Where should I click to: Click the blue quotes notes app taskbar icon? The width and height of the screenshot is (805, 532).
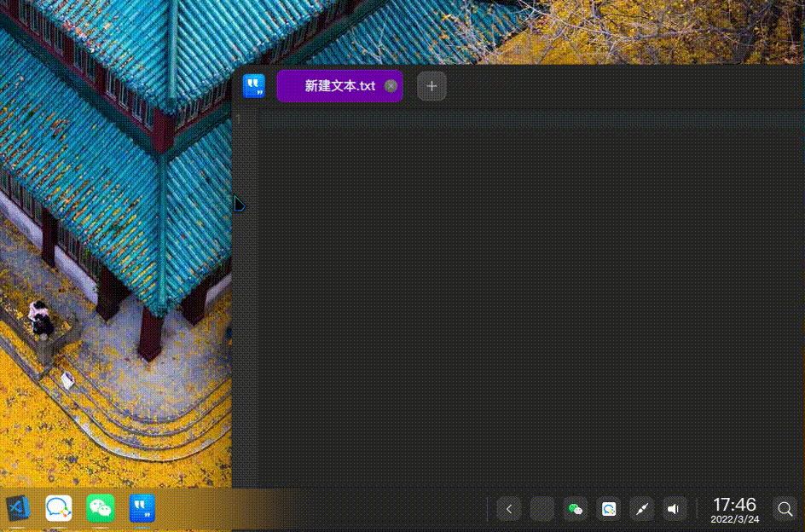(x=141, y=508)
